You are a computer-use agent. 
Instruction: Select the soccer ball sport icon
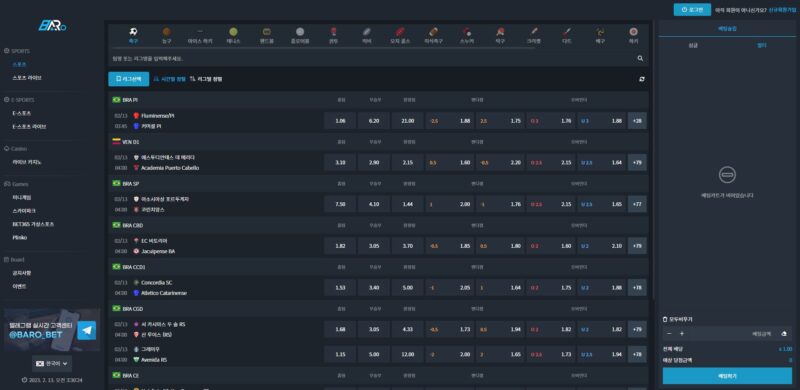(134, 32)
